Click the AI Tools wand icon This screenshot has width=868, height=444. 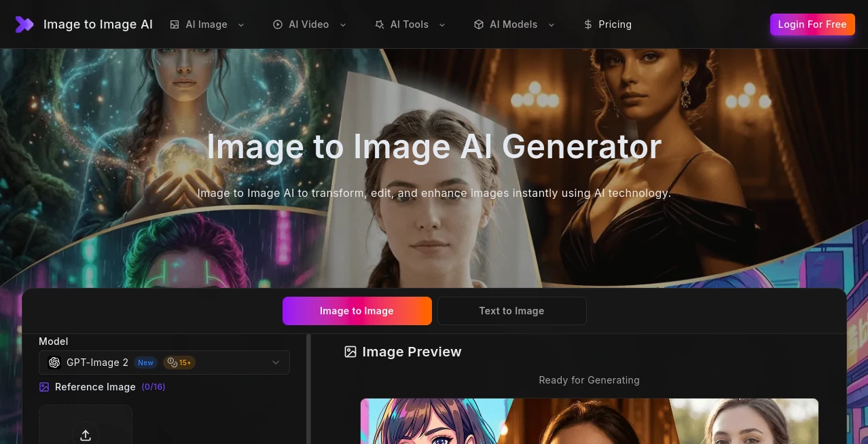click(x=380, y=24)
